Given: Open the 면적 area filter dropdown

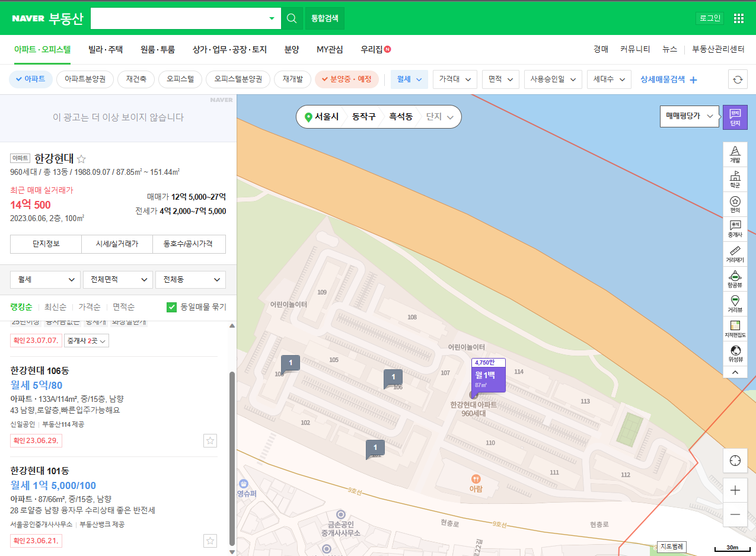Looking at the screenshot, I should (x=500, y=79).
